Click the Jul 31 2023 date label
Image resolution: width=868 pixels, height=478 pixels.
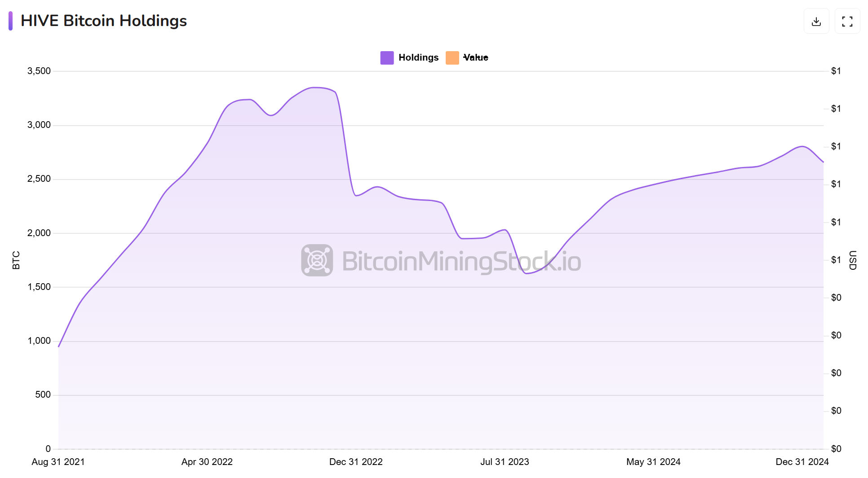505,462
